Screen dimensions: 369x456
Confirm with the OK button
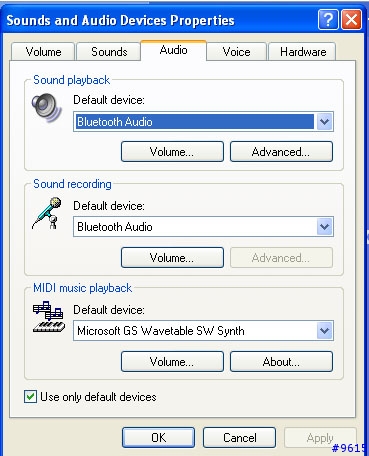coord(158,437)
